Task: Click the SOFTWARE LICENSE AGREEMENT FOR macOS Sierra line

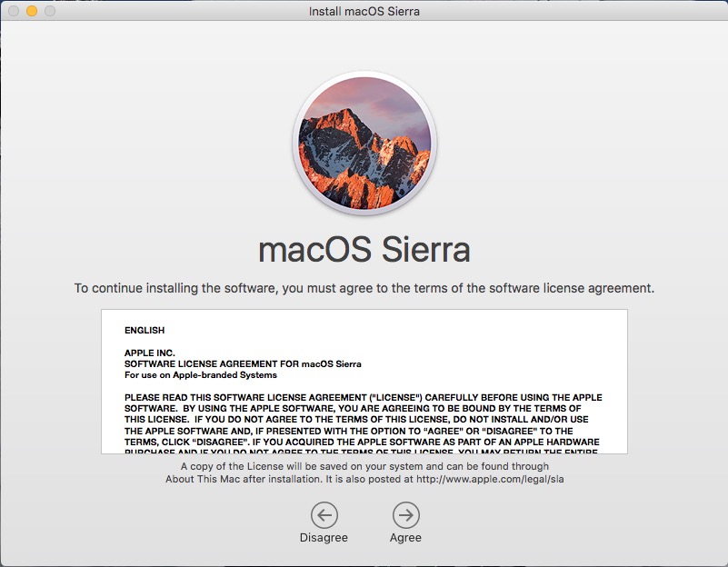Action: [243, 363]
